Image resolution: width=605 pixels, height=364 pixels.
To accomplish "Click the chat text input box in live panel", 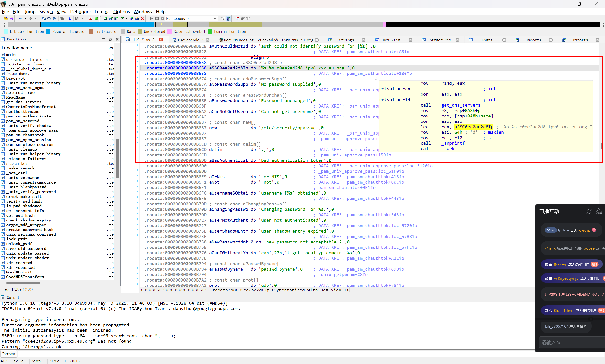I will click(571, 342).
